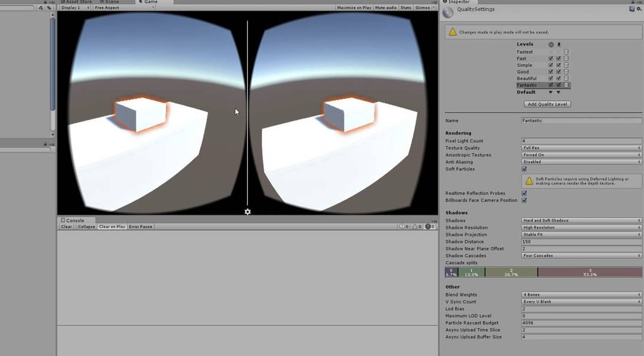644x356 pixels.
Task: Open the Shadow Cascades dropdown
Action: click(581, 255)
